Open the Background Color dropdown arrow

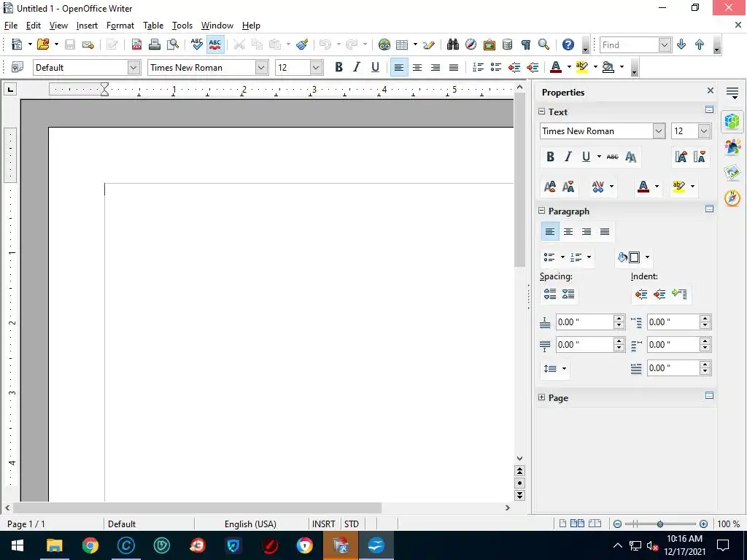tap(622, 67)
